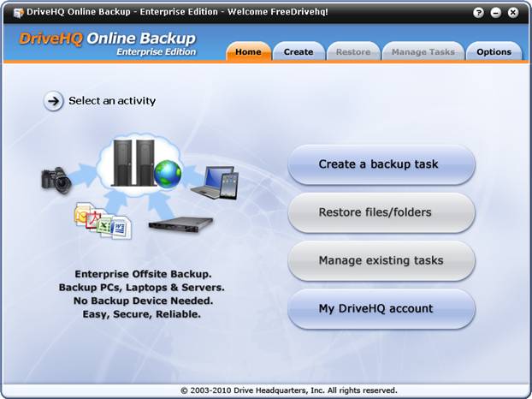Click the DriveHQ app icon in title bar
The image size is (532, 399).
coord(19,13)
